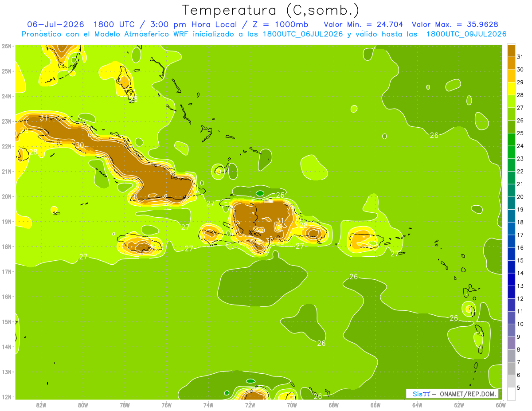Click the 78W longitude axis label
The image size is (532, 411).
pyautogui.click(x=125, y=405)
